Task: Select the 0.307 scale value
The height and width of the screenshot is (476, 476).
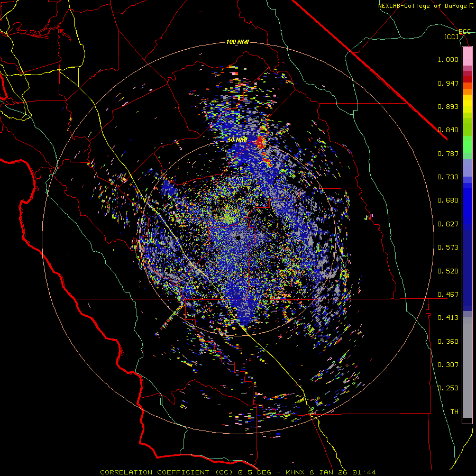Action: click(x=448, y=365)
